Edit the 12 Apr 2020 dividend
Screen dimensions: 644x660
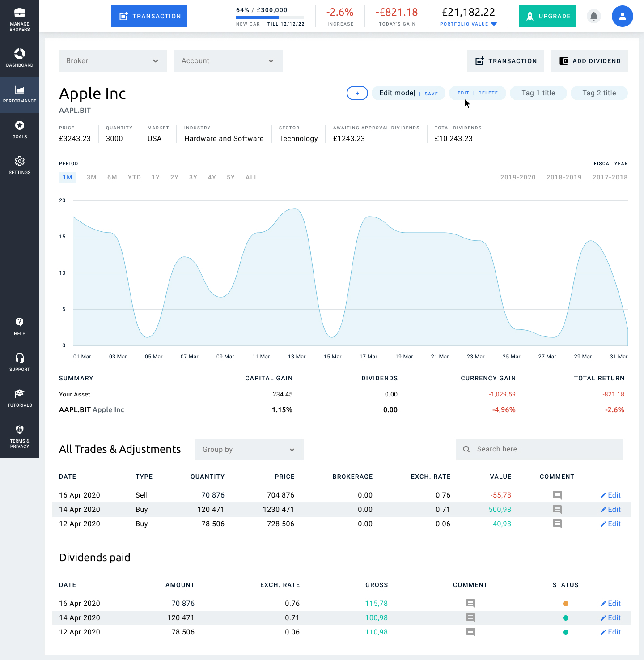pyautogui.click(x=610, y=632)
